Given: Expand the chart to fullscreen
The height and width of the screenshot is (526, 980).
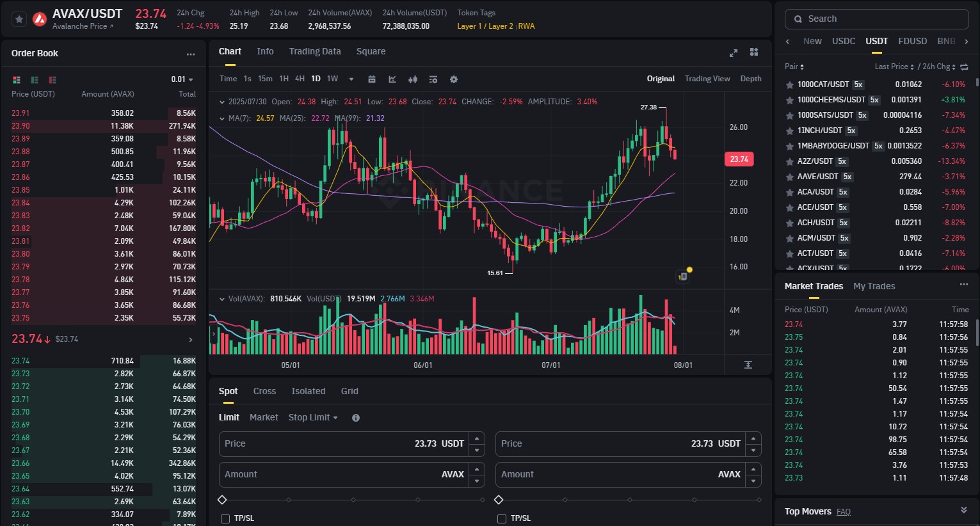Looking at the screenshot, I should coord(734,52).
